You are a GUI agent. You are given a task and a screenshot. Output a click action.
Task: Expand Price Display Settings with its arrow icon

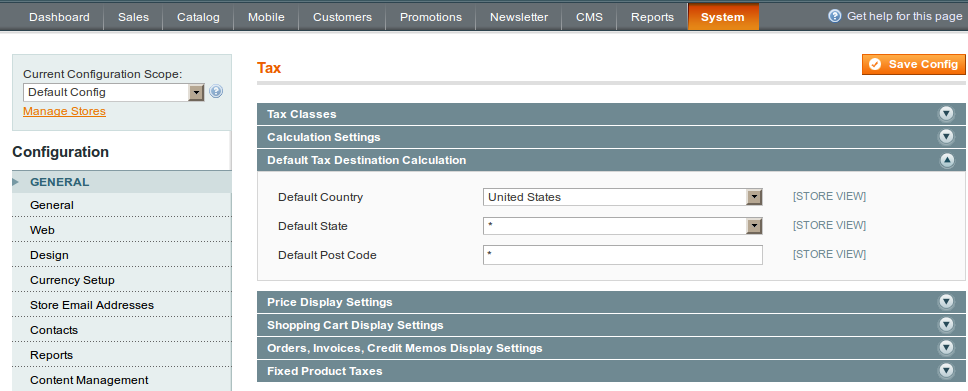[946, 301]
